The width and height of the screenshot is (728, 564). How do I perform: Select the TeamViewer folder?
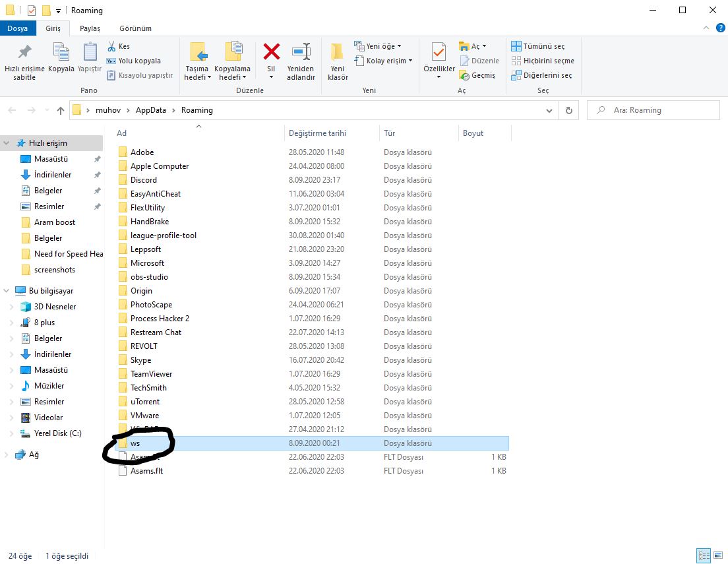[152, 373]
